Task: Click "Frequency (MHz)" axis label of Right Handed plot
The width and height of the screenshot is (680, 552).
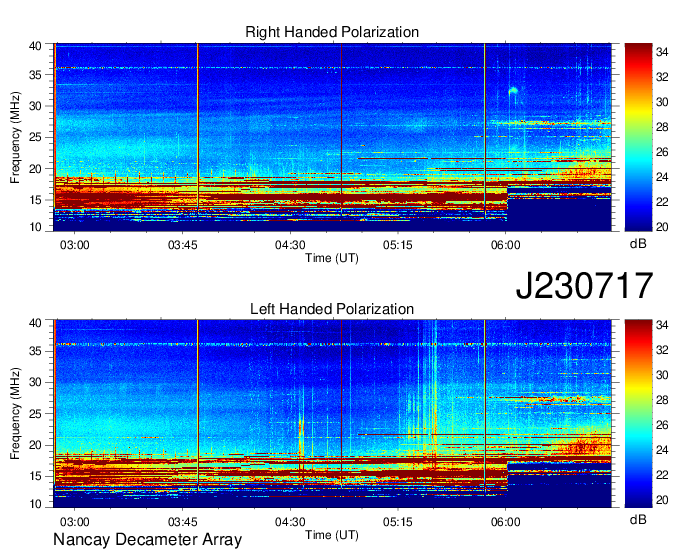Action: pos(15,137)
